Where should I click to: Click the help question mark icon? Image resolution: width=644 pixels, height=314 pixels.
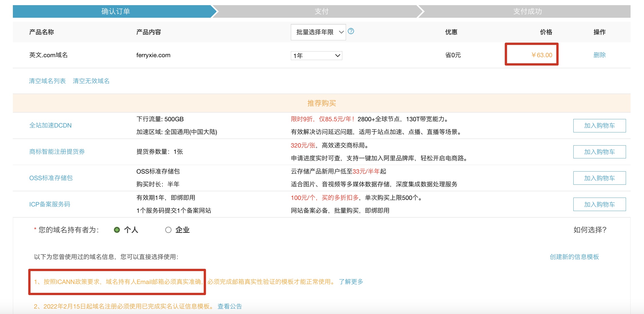point(351,31)
